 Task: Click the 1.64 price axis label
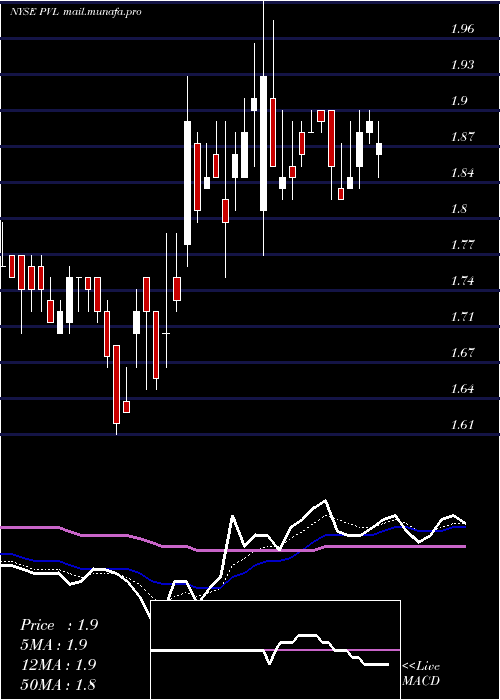[462, 389]
